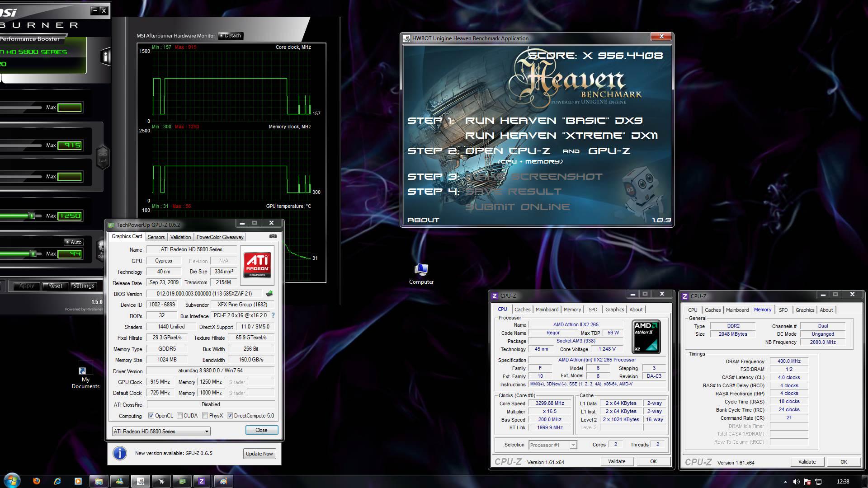Click the ATI Radeon logo in GPU-Z

257,265
